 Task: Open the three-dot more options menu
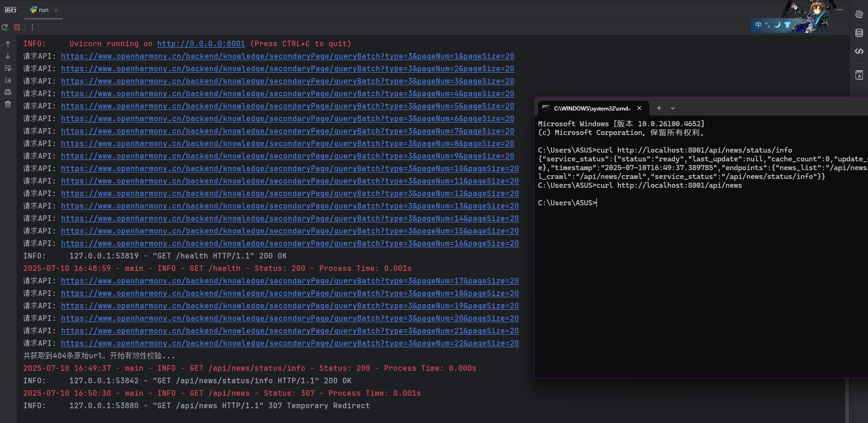tap(32, 27)
